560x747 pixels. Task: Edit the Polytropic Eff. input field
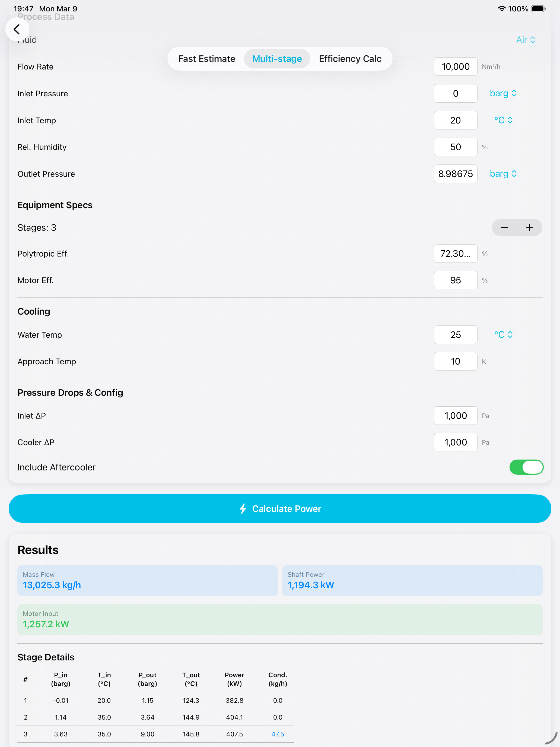(455, 254)
